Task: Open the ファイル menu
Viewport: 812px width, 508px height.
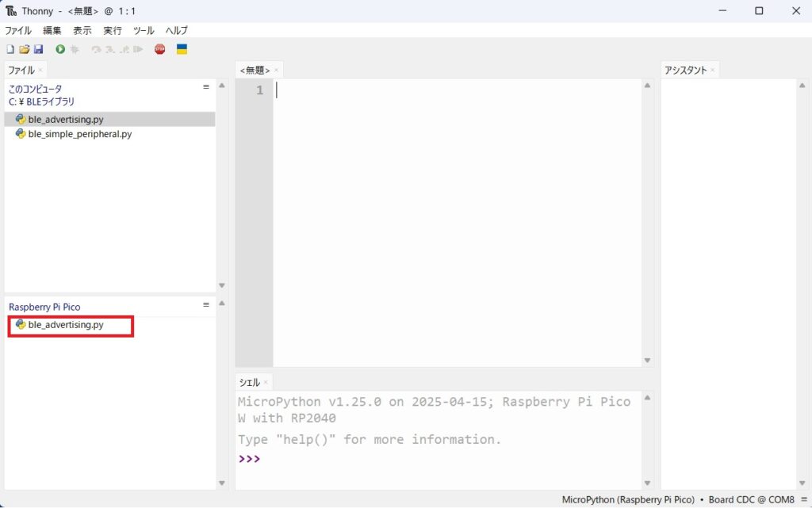Action: 18,30
